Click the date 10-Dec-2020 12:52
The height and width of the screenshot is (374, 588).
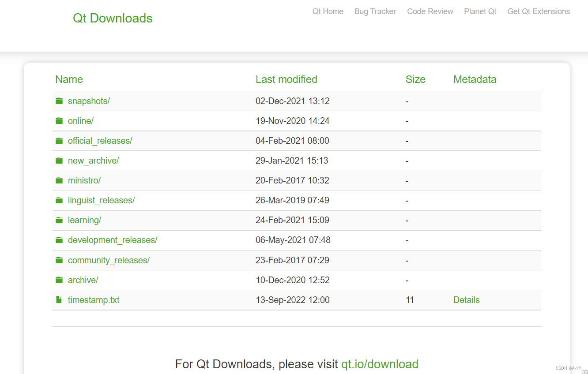point(293,280)
